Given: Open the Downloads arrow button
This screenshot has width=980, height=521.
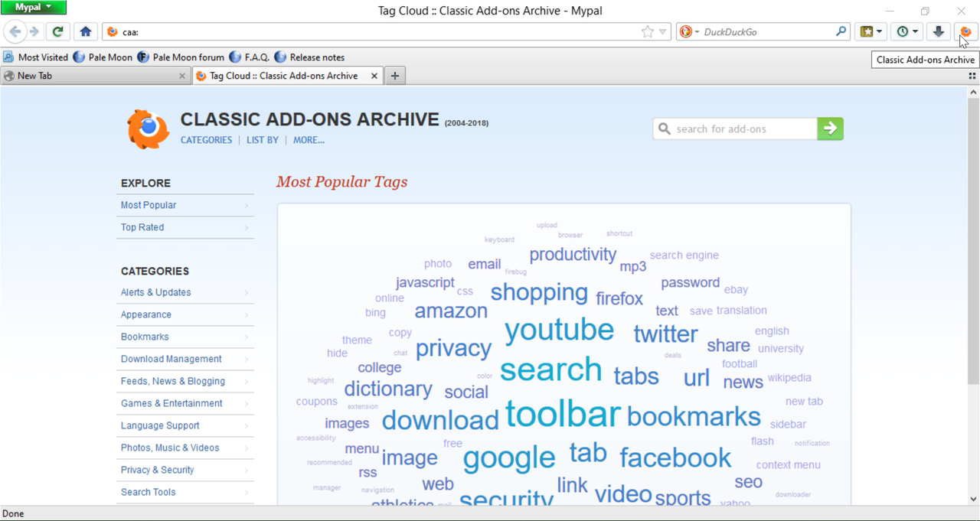Looking at the screenshot, I should [938, 32].
